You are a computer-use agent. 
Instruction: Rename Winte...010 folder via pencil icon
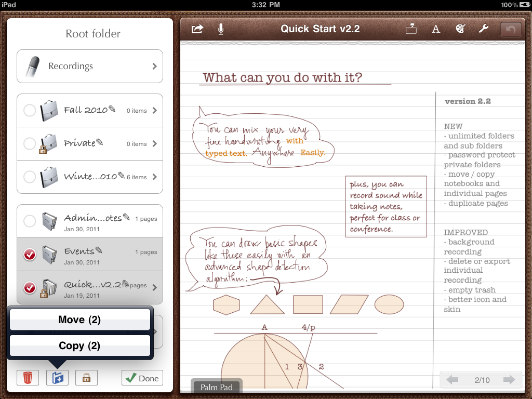[x=121, y=176]
